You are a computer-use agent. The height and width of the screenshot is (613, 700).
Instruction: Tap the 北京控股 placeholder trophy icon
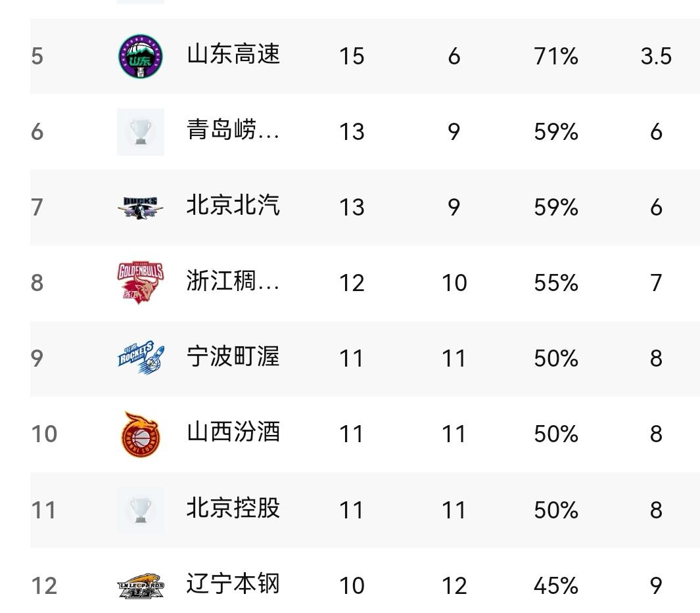(141, 510)
